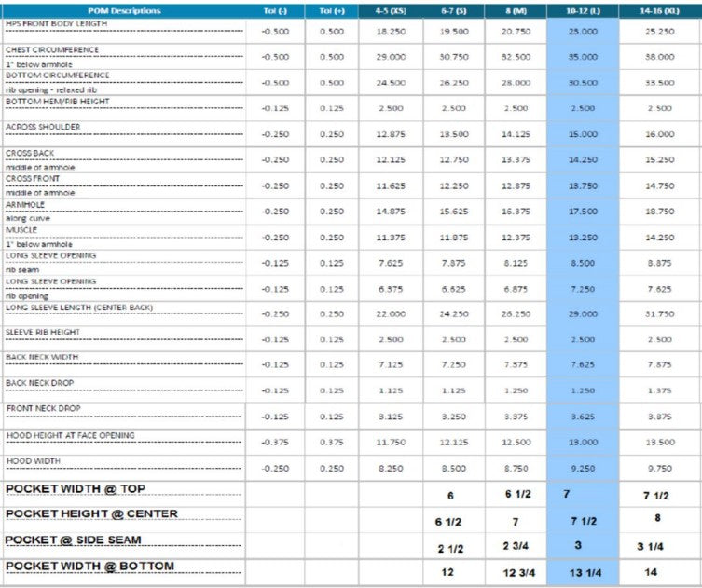Select the Tol (-) column header
This screenshot has height=588, width=702.
click(x=275, y=11)
